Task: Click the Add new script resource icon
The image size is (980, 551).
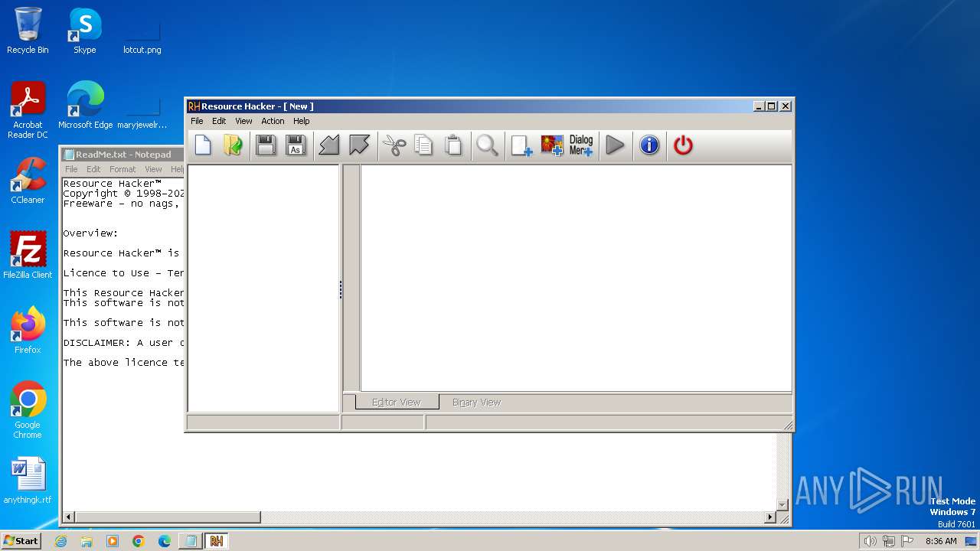Action: pos(521,145)
